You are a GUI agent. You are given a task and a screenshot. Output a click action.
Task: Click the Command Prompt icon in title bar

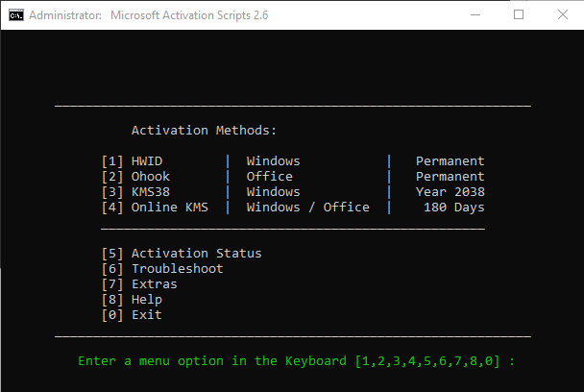point(13,15)
